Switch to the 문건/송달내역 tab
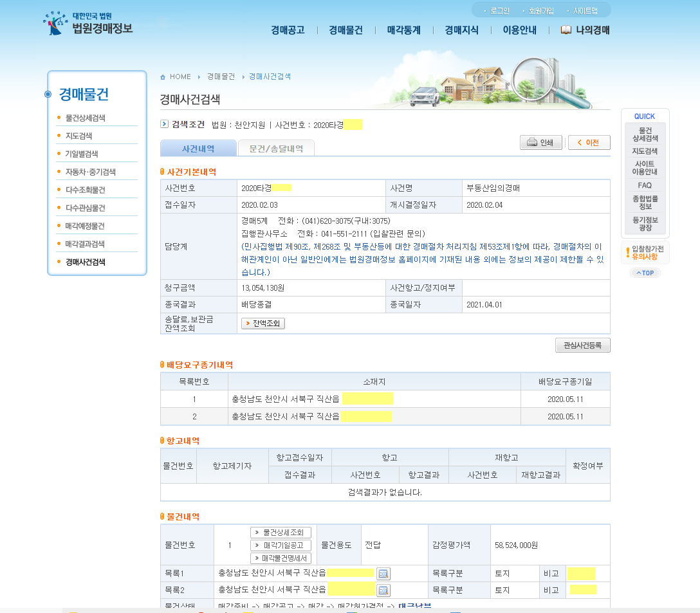Screen dimensions: 700x613 click(x=276, y=148)
